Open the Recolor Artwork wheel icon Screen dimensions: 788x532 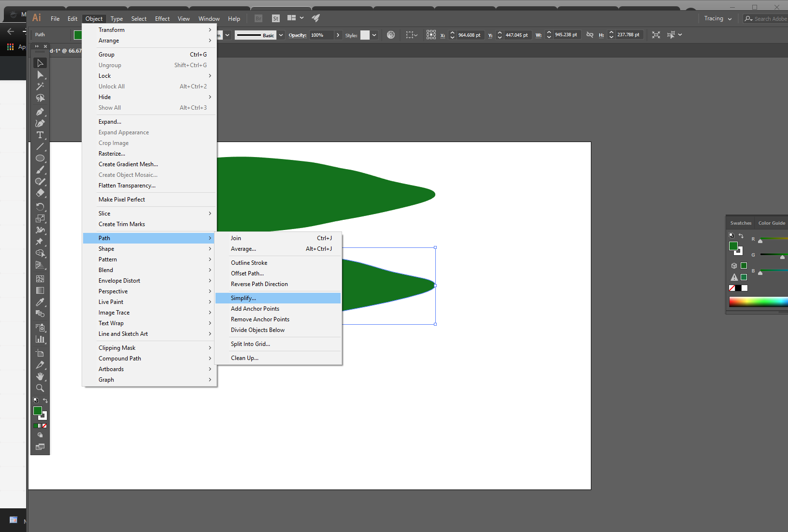point(391,35)
